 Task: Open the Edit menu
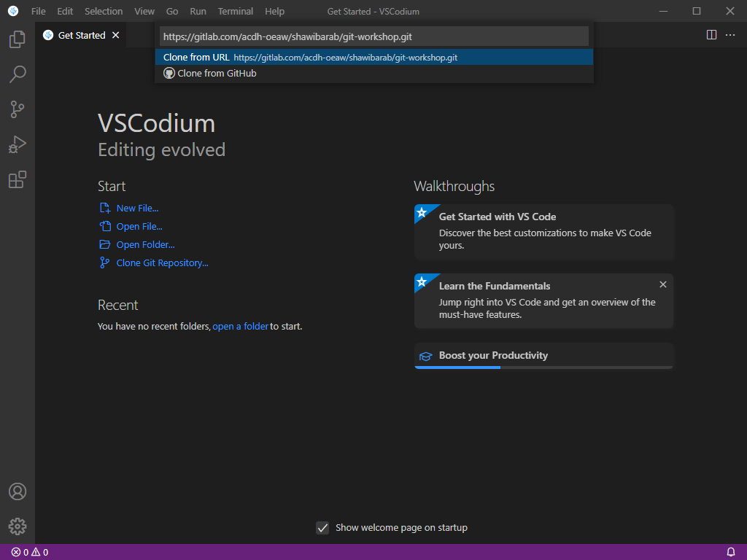[65, 11]
